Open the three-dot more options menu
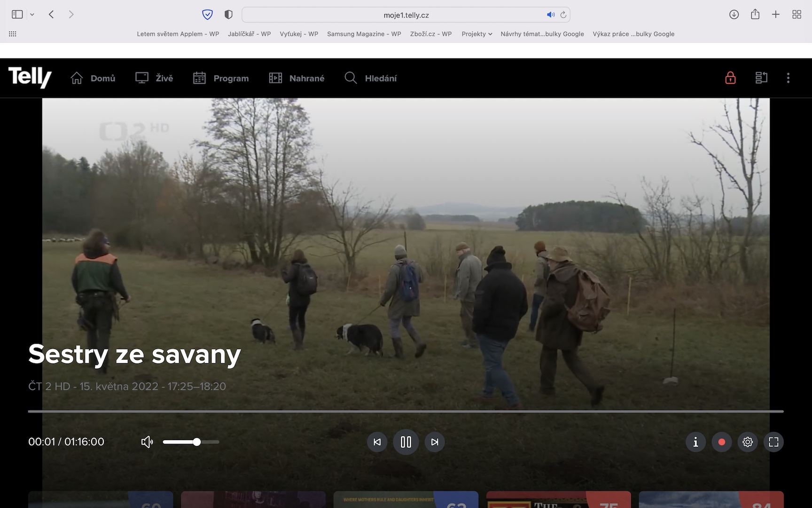 [788, 78]
